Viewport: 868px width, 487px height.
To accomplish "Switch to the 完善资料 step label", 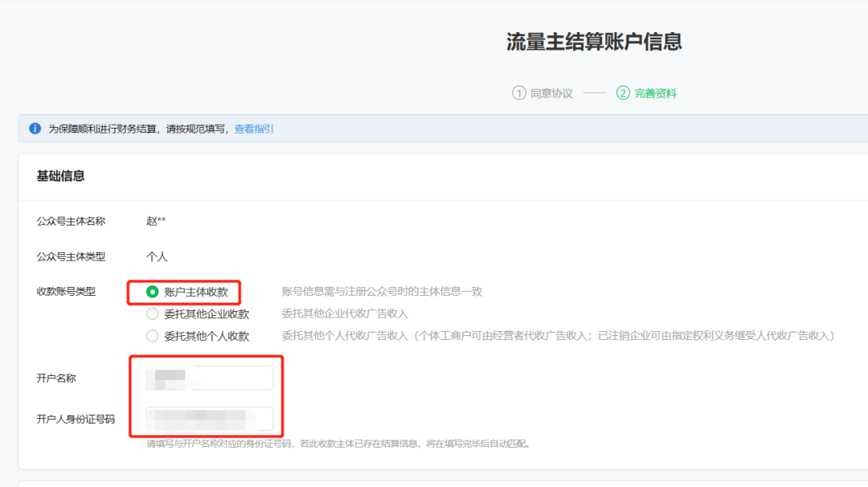I will click(x=655, y=93).
